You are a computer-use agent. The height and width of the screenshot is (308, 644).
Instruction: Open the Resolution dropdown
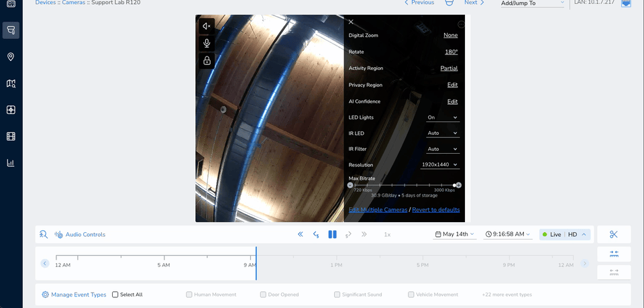[439, 164]
